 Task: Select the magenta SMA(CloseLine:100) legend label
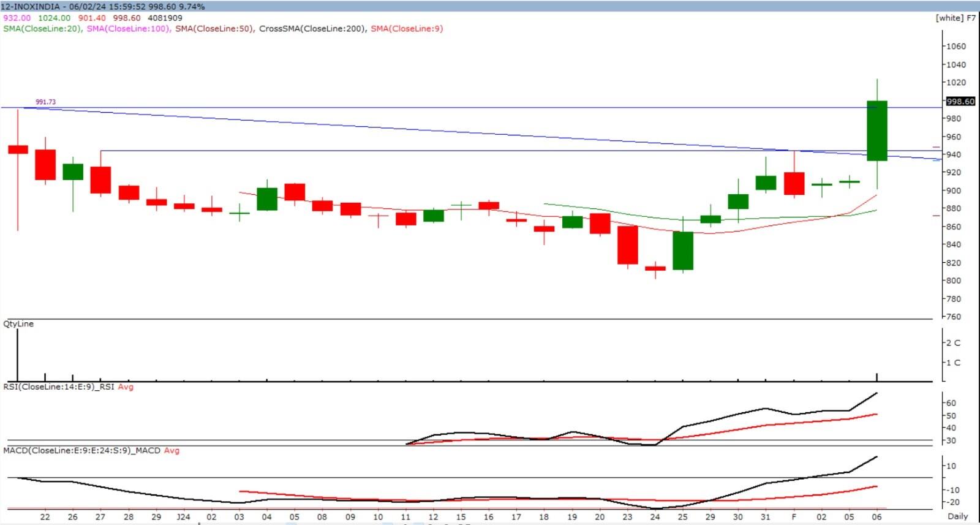(x=128, y=29)
